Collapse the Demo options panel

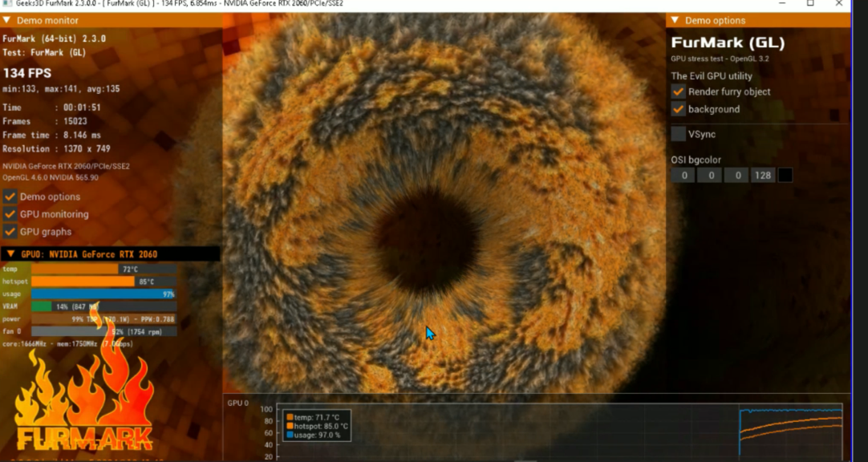click(x=675, y=21)
